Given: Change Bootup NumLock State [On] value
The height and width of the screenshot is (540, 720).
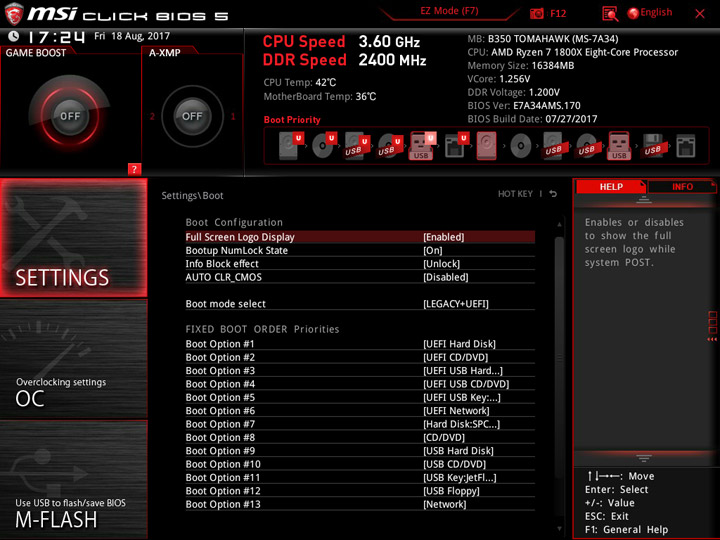Looking at the screenshot, I should pos(433,251).
